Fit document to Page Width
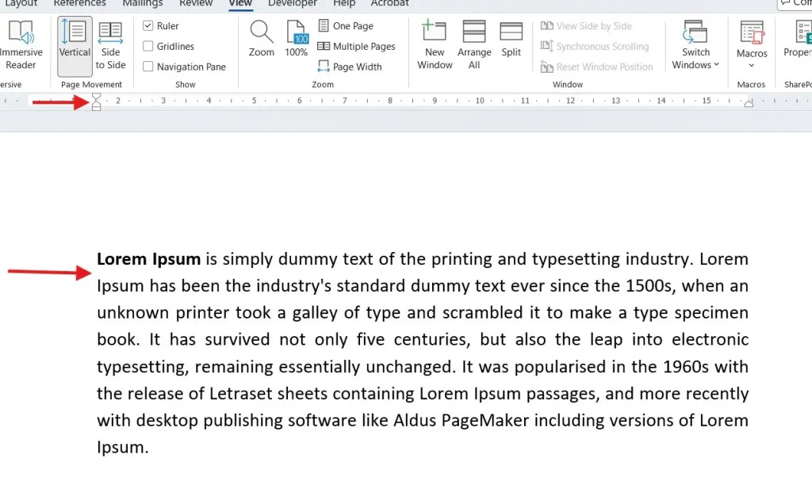The height and width of the screenshot is (504, 812). point(351,67)
